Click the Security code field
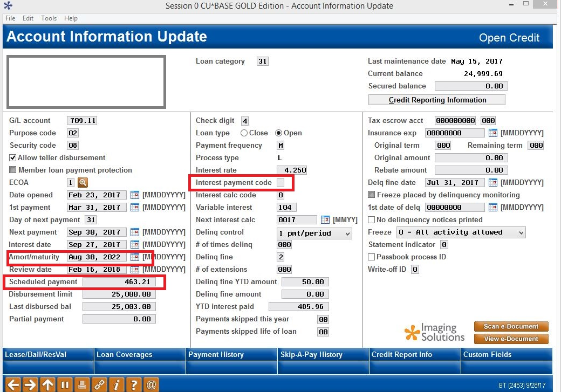Screen dimensions: 561x392 [73, 145]
